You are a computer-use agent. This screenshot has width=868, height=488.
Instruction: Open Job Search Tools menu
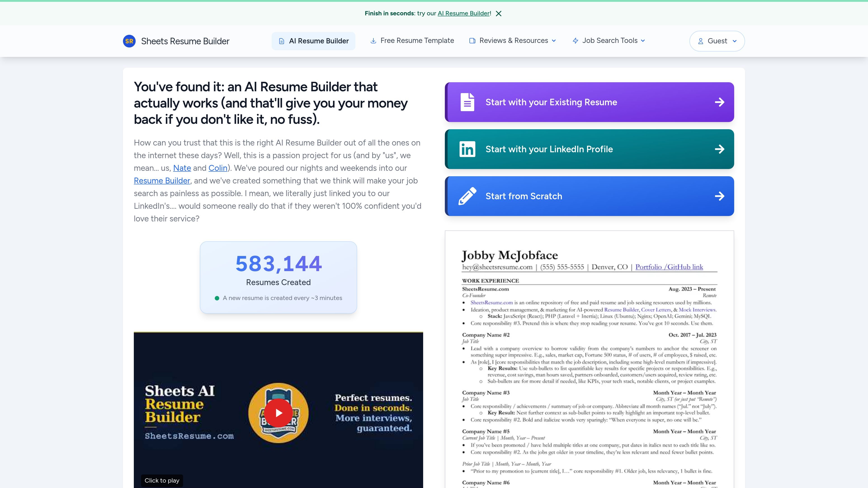(609, 41)
